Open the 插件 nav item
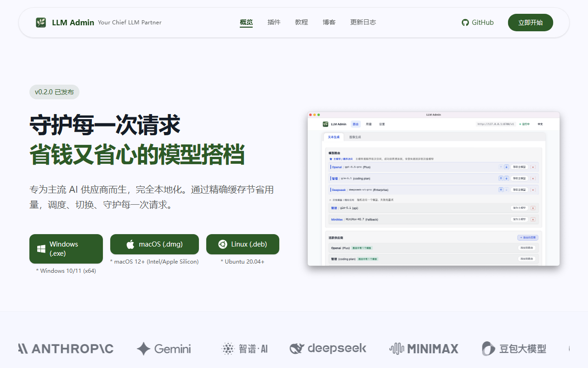 (x=274, y=22)
